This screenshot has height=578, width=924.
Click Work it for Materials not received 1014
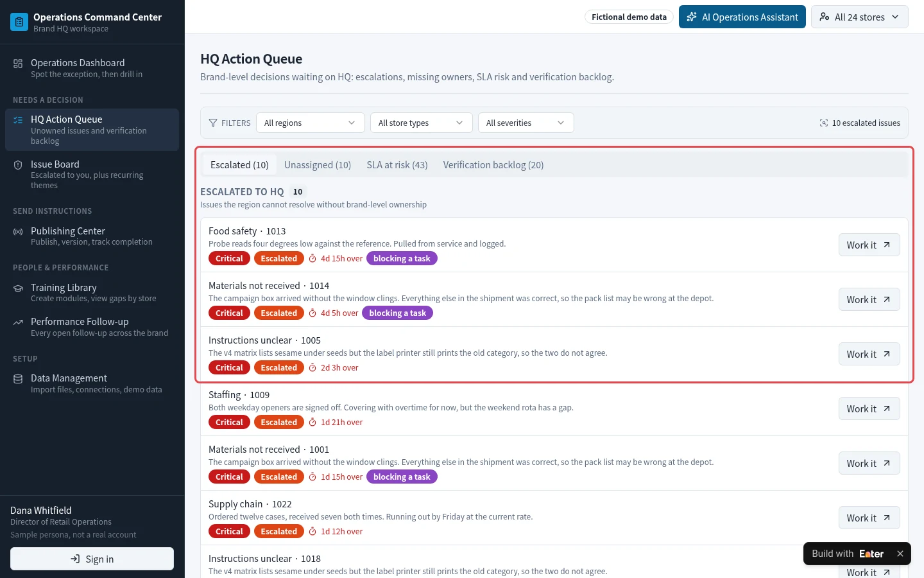pyautogui.click(x=869, y=299)
